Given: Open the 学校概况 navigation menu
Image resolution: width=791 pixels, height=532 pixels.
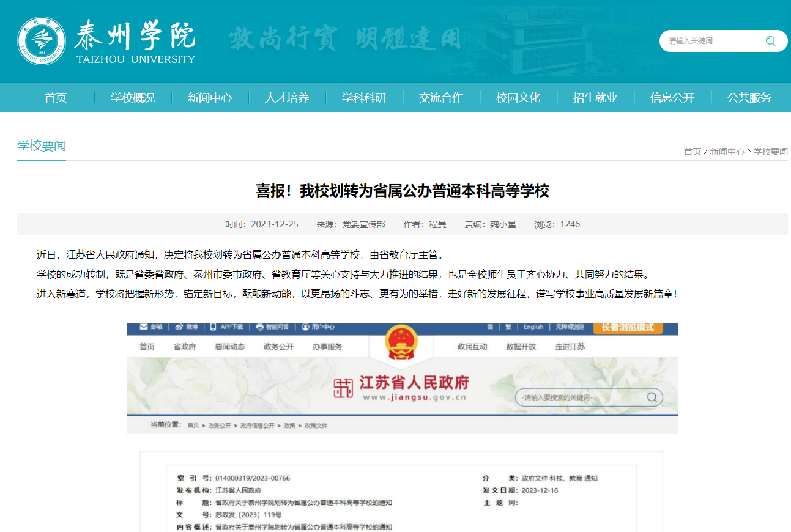Looking at the screenshot, I should (x=133, y=97).
